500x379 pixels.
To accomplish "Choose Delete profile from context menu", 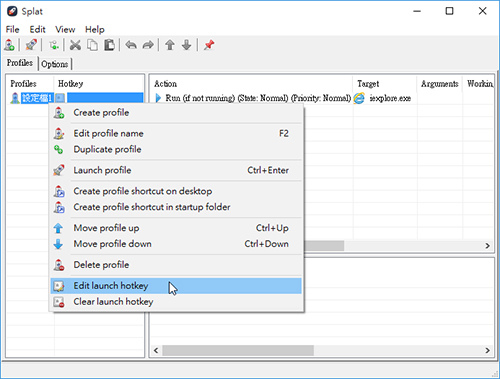I will [176, 265].
